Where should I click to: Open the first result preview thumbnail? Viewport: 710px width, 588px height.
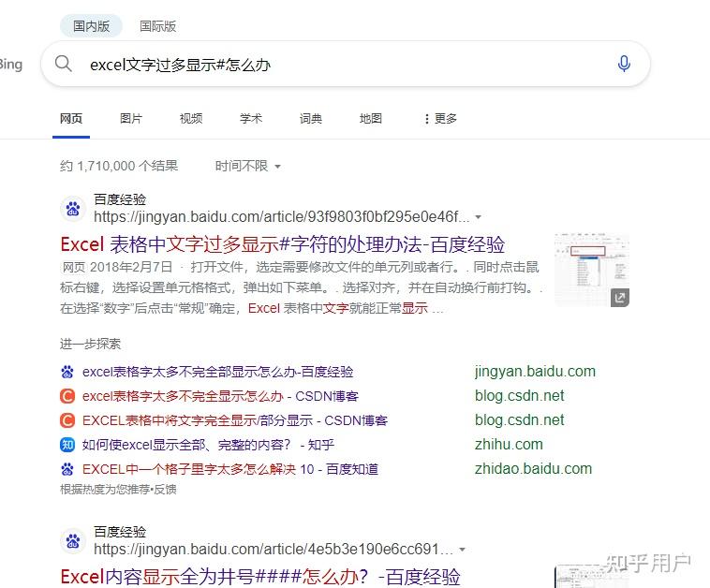point(592,271)
